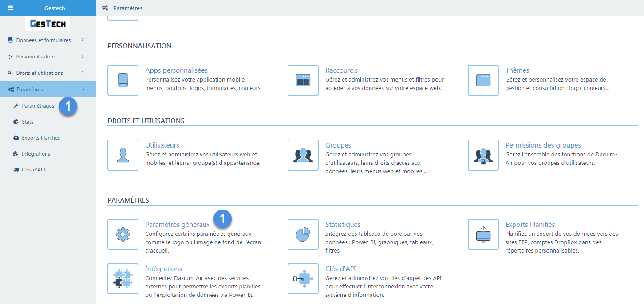644x304 pixels.
Task: Click the Clés d'API key icon tile
Action: (303, 279)
